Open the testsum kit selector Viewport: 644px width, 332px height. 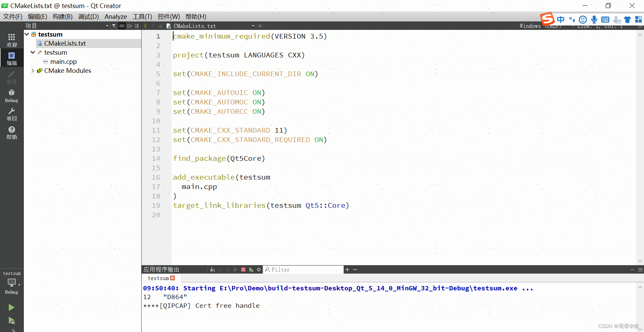[x=12, y=283]
